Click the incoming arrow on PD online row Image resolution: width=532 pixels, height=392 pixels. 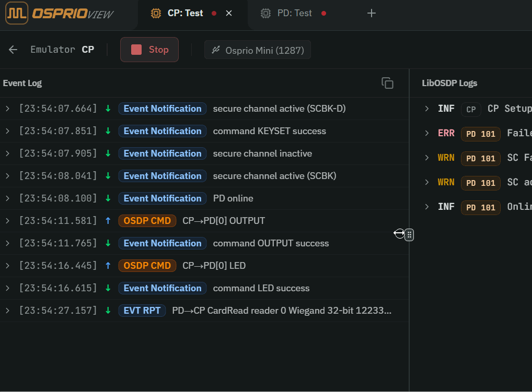(108, 198)
